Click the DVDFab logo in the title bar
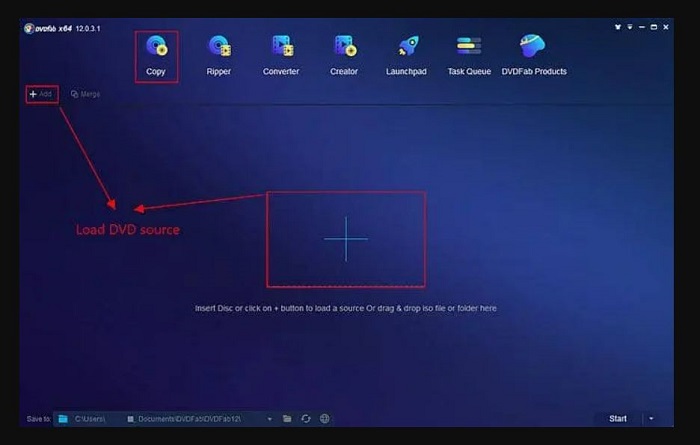The image size is (700, 445). click(29, 29)
